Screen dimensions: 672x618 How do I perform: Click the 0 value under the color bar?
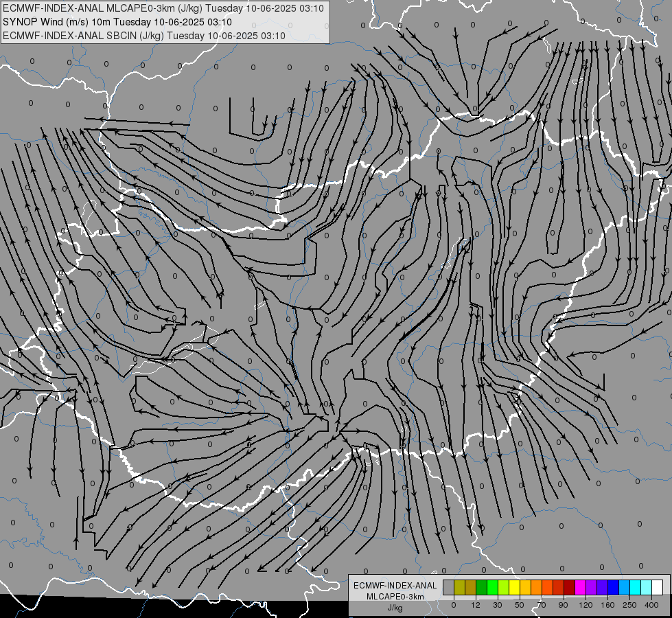pos(454,605)
